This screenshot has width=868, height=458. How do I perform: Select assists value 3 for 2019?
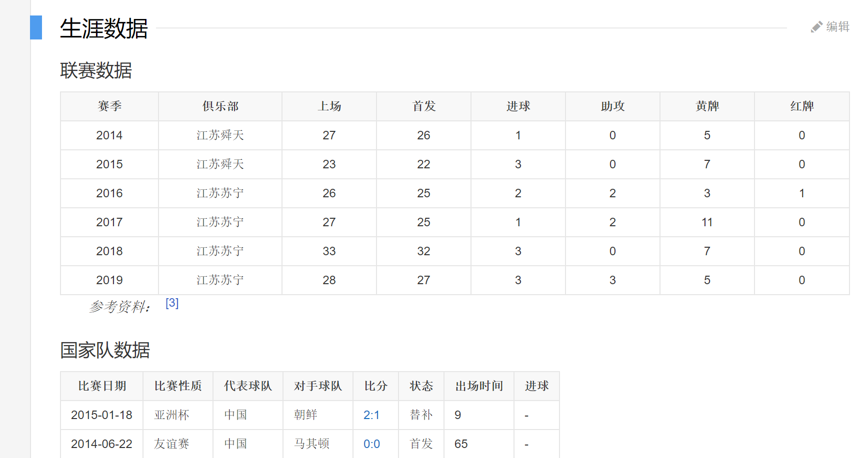612,280
